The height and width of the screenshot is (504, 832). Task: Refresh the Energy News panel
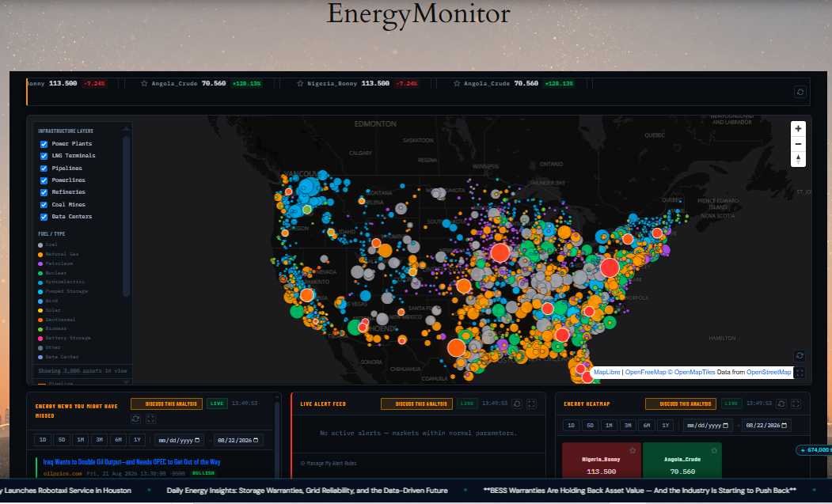(136, 419)
